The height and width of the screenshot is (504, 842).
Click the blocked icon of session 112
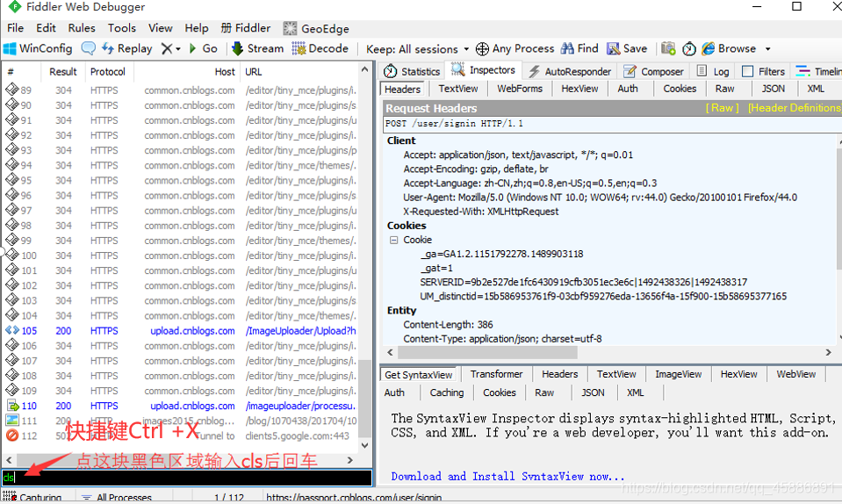[x=12, y=436]
